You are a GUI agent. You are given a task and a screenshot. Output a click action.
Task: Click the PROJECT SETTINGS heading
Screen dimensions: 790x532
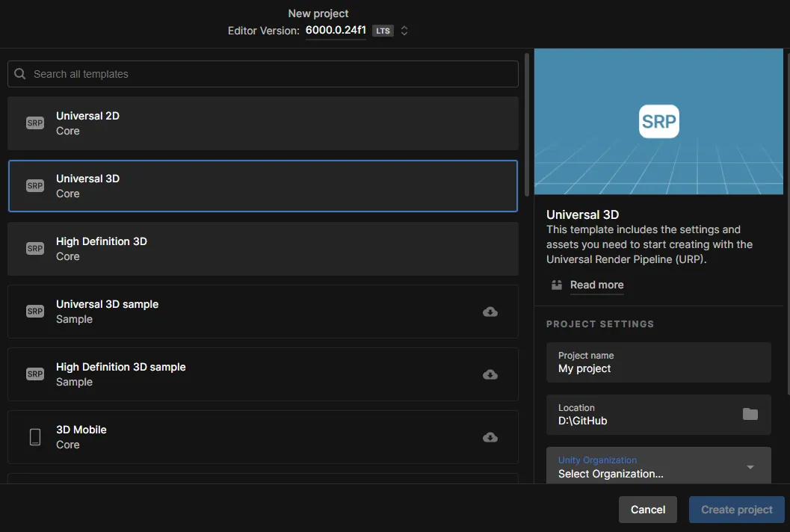coord(600,324)
